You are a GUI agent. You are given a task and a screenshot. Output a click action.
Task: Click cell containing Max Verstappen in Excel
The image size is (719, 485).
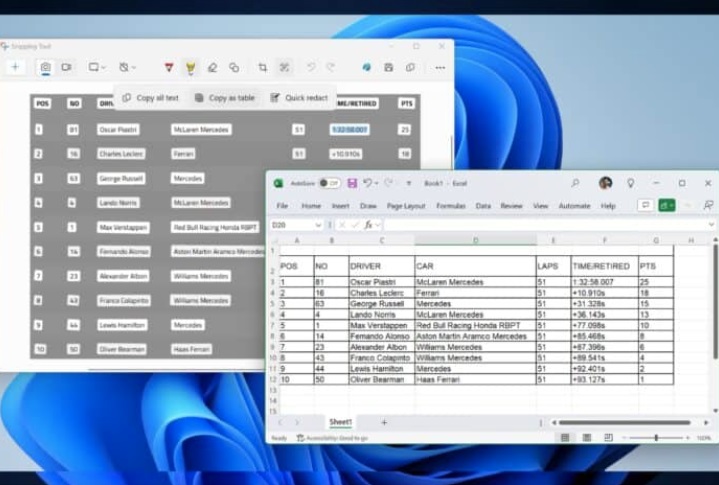(x=382, y=325)
